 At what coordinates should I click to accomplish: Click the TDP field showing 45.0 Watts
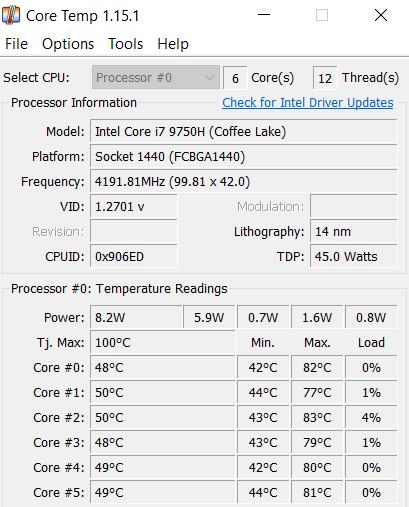(x=354, y=256)
